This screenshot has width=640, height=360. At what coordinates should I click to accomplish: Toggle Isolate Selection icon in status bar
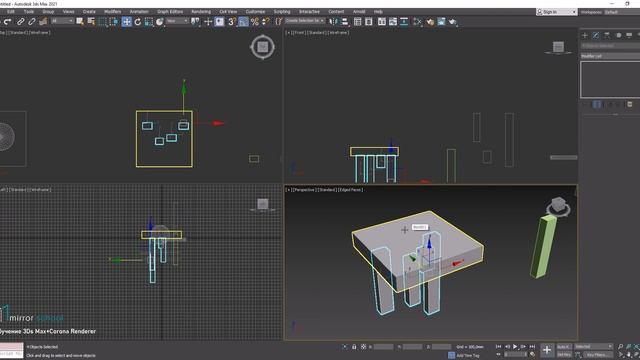pyautogui.click(x=344, y=347)
